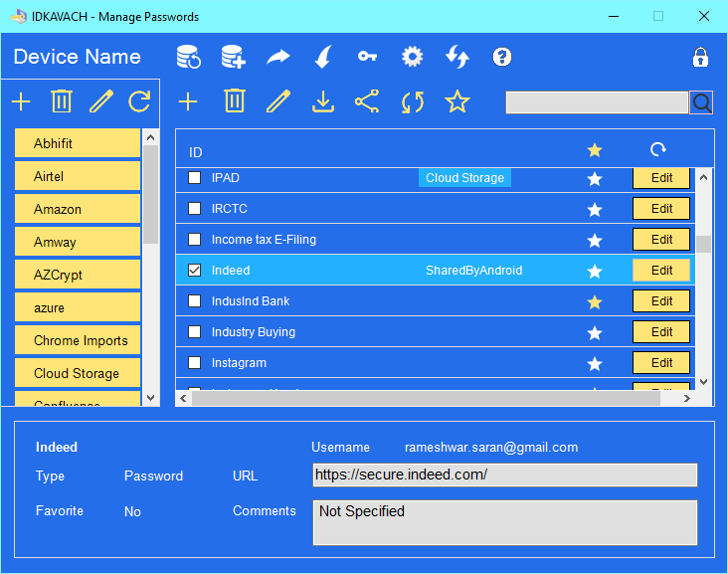
Task: Click the refresh column header icon
Action: click(658, 149)
